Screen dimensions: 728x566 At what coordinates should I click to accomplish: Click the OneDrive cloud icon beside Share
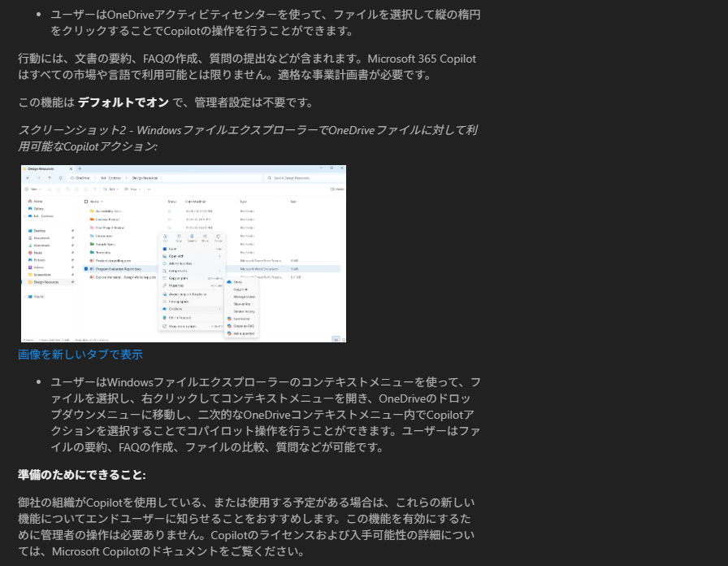tap(229, 281)
